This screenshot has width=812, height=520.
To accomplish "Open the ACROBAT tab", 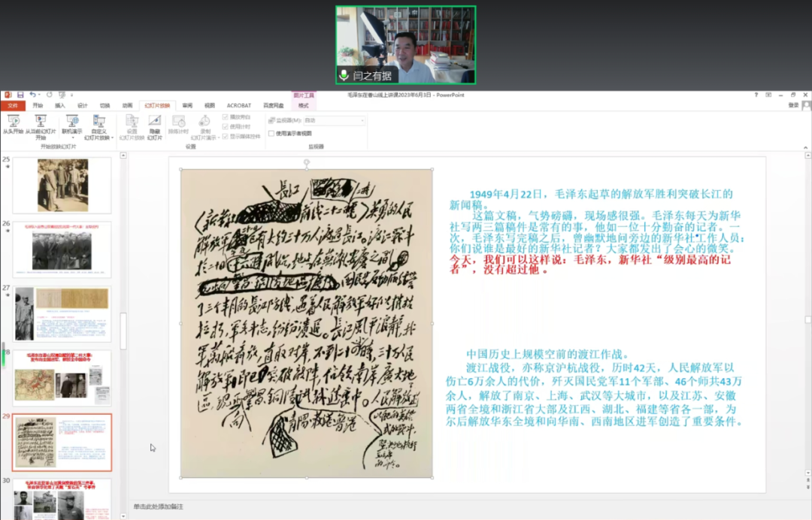I will coord(239,105).
